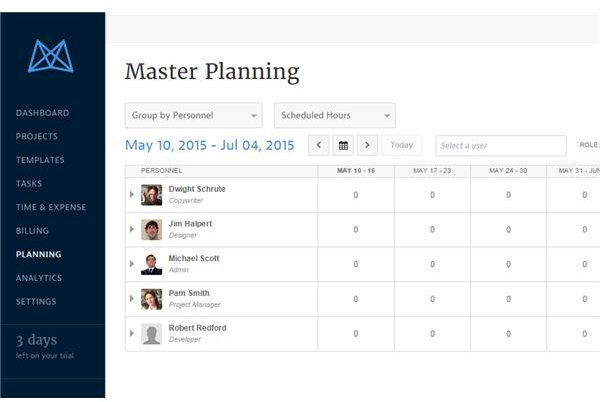The width and height of the screenshot is (600, 402).
Task: Open Templates in the sidebar
Action: (40, 160)
